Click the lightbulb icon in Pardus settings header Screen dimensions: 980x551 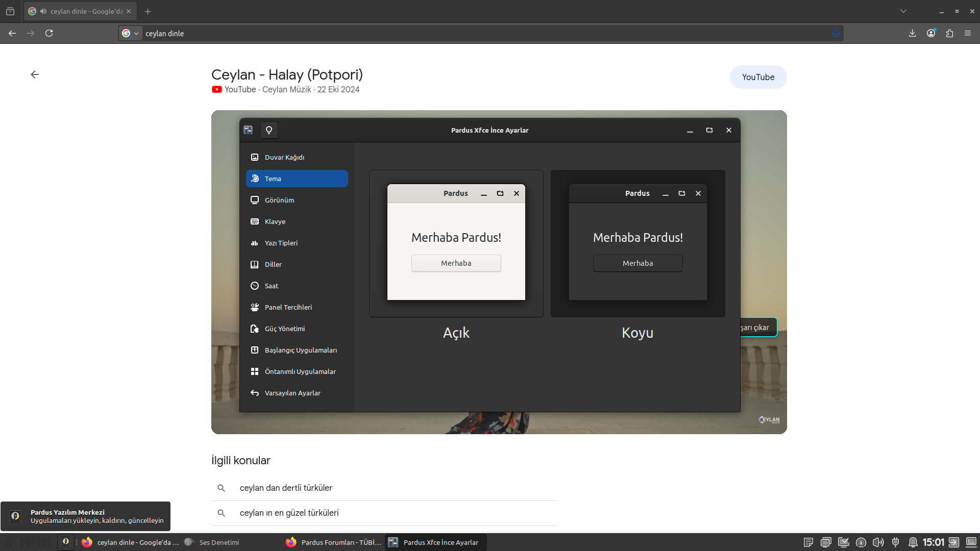point(269,130)
